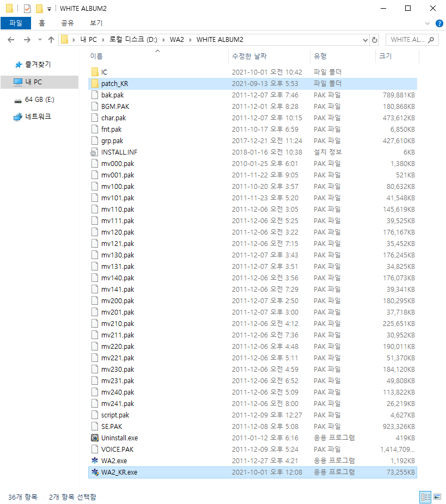This screenshot has height=504, width=446.
Task: Select the patch_KR folder icon
Action: 95,84
